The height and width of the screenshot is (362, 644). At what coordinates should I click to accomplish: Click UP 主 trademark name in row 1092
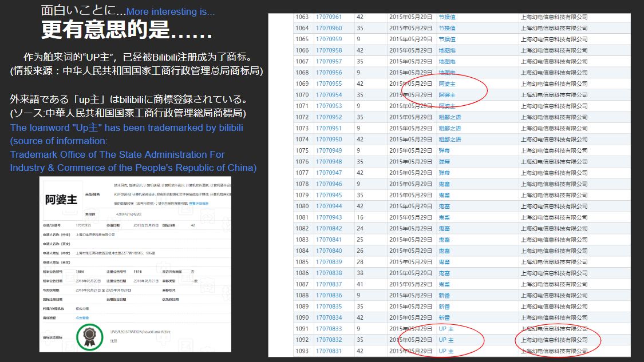pyautogui.click(x=446, y=340)
